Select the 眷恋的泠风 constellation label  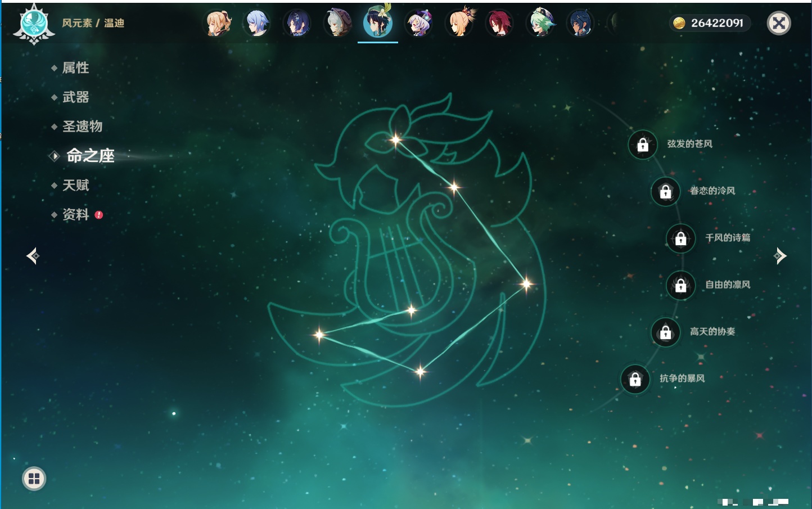pyautogui.click(x=712, y=191)
